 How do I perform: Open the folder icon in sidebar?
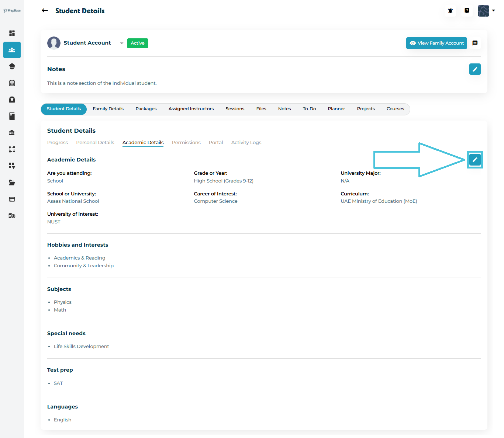point(12,182)
